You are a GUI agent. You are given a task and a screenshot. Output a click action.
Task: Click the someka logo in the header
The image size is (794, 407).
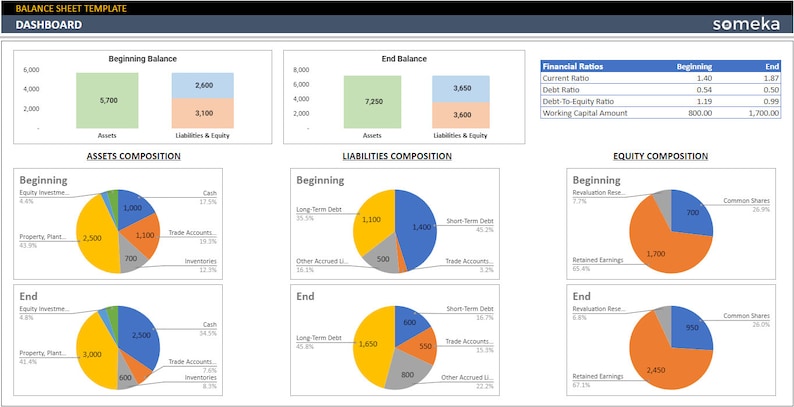pos(746,24)
